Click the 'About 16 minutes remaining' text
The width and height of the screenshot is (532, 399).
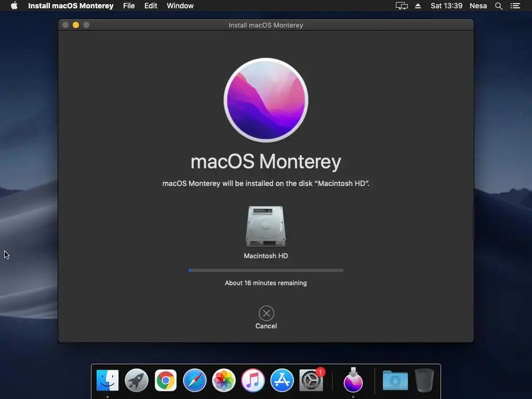tap(266, 283)
